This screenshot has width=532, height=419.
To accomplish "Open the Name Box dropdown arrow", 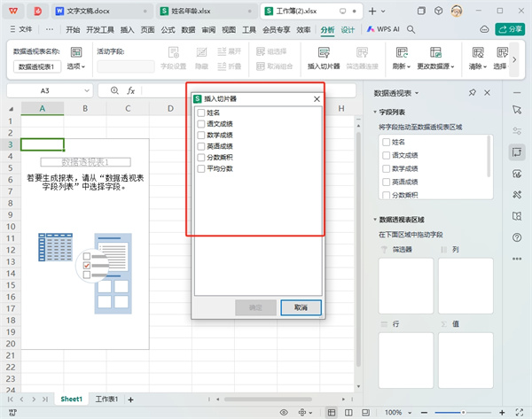I will [87, 90].
